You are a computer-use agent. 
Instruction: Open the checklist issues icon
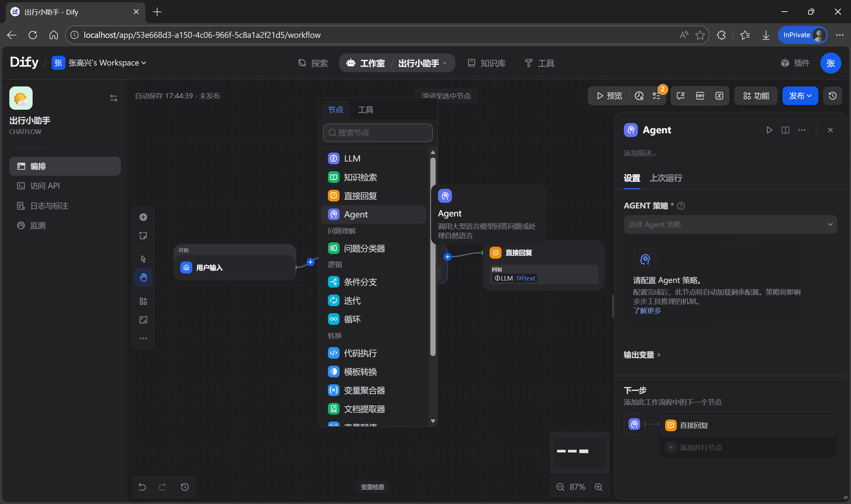[657, 96]
